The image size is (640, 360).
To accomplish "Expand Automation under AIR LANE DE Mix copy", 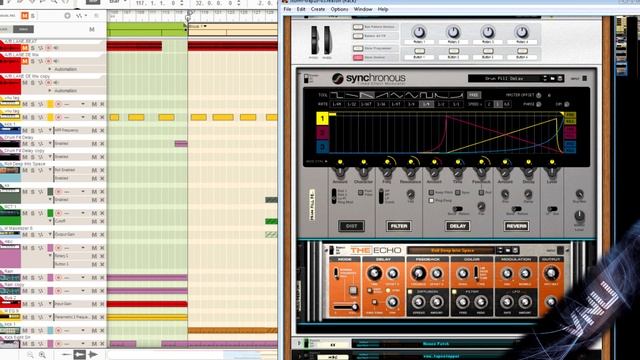I will pos(50,91).
